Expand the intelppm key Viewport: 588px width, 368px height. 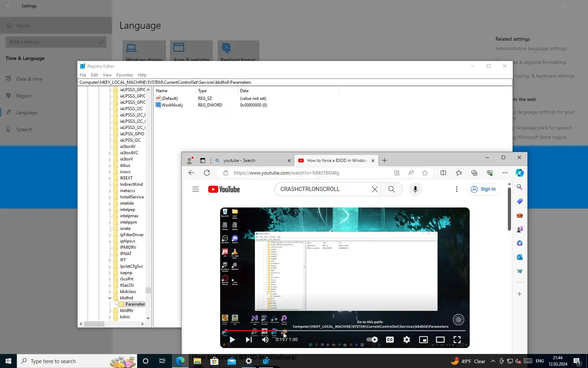click(110, 222)
